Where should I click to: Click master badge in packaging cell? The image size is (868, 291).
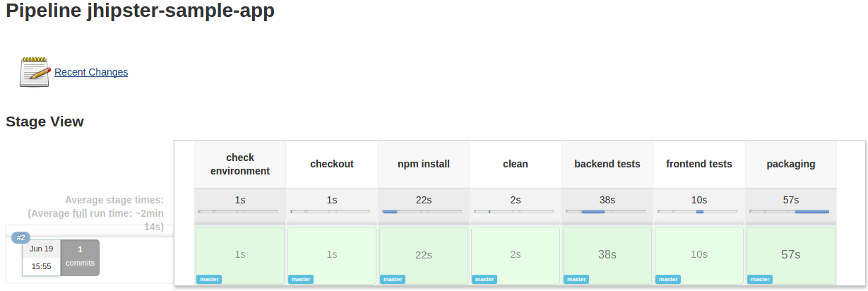pos(760,279)
